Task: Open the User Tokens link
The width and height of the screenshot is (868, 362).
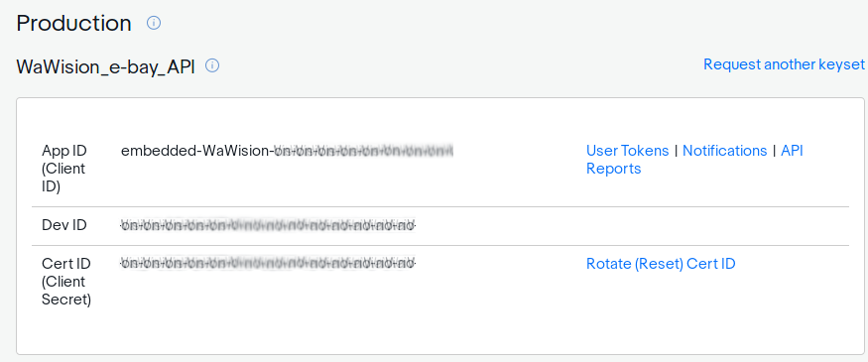Action: 627,151
